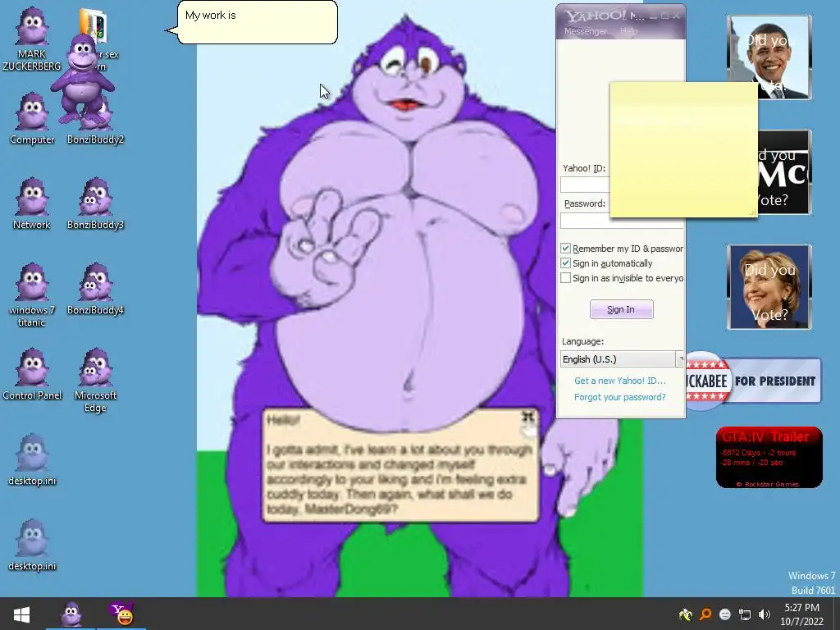Click Get a new Yahoo! ID link
This screenshot has height=630, width=840.
click(620, 381)
